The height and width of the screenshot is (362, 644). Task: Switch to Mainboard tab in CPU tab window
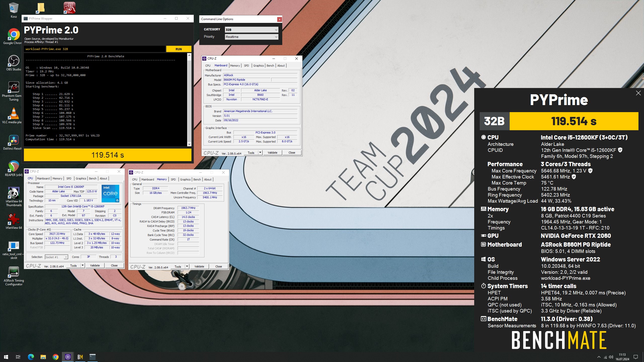point(43,178)
